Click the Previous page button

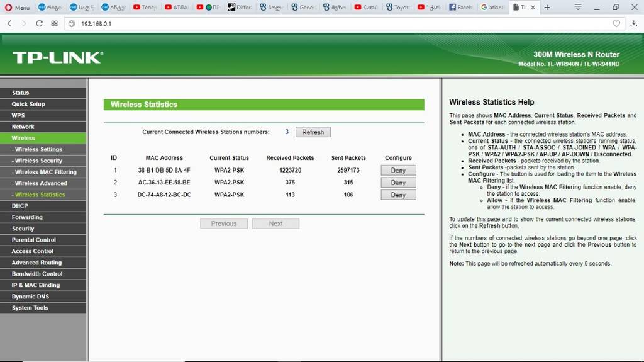[224, 223]
